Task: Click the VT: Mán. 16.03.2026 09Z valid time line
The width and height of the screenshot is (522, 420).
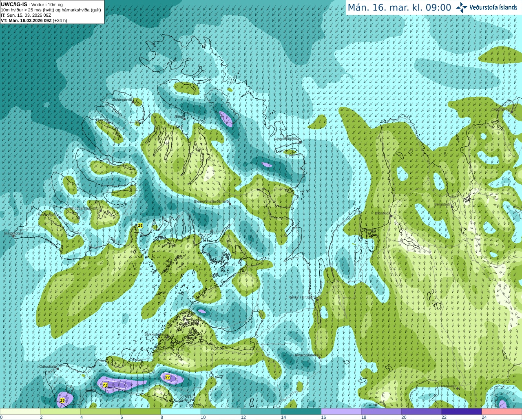Action: point(34,20)
